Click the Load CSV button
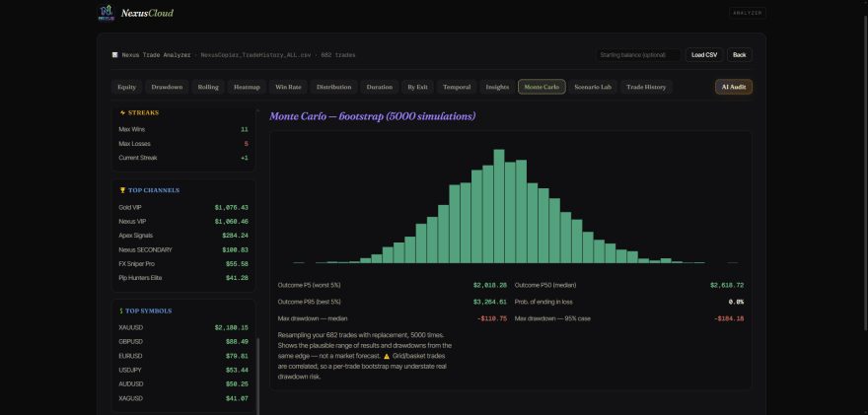Viewport: 868px width, 415px height. point(704,55)
